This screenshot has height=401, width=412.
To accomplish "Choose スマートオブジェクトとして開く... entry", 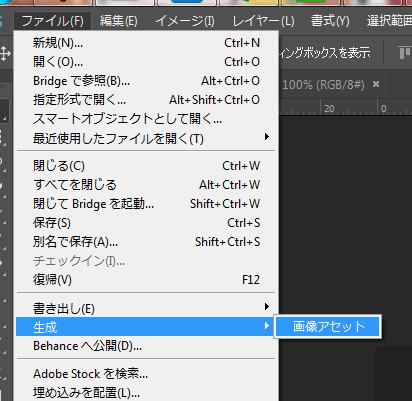I will tap(146, 119).
